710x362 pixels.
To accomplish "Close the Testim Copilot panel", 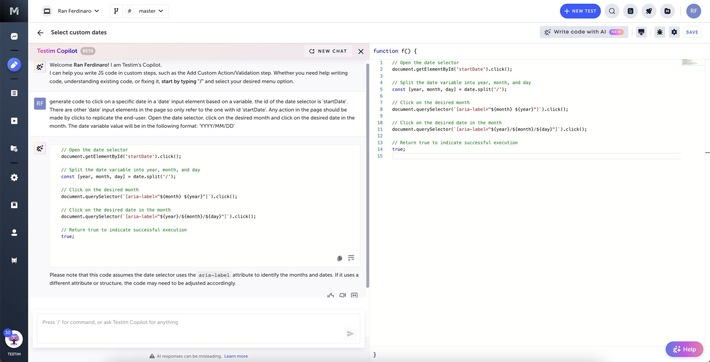I will [361, 52].
